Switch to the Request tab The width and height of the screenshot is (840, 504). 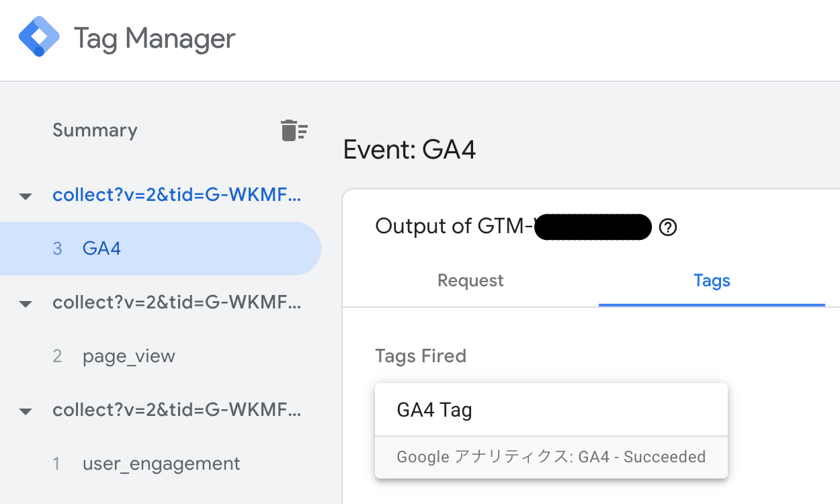(470, 280)
